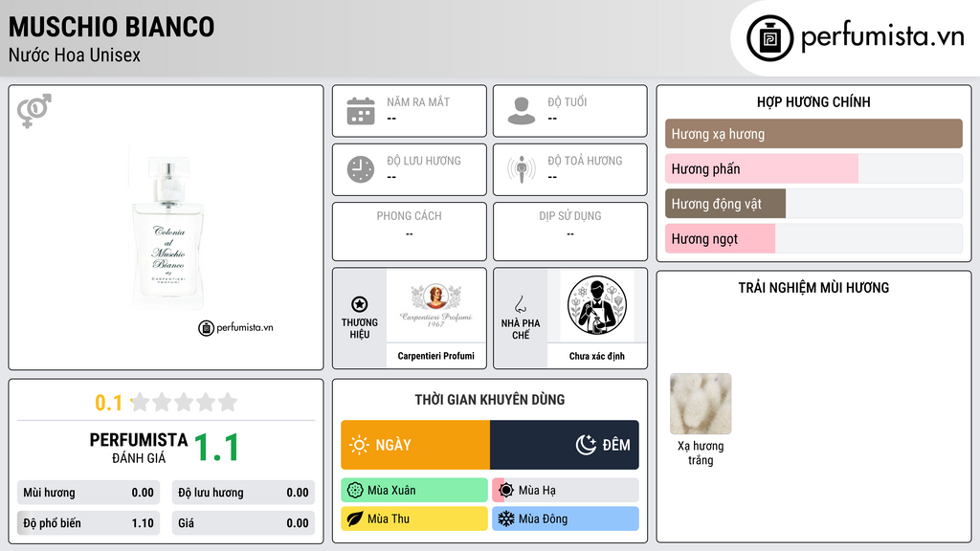Click the Mùi hương 0.00 score row
This screenshot has width=980, height=551.
click(x=89, y=493)
